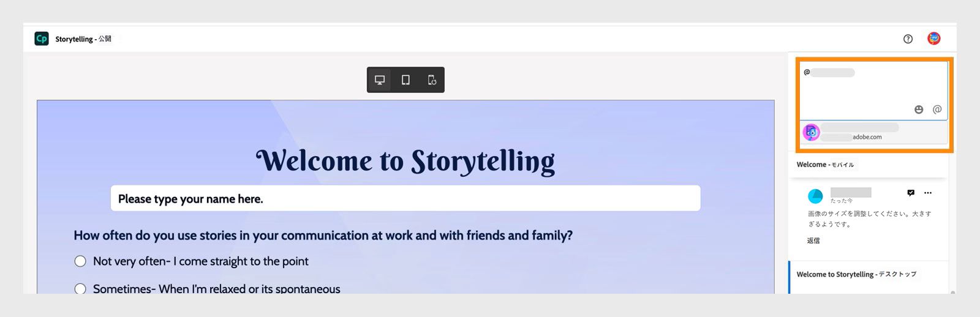Click the Adobe Captivate logo icon
The image size is (980, 317).
click(42, 39)
